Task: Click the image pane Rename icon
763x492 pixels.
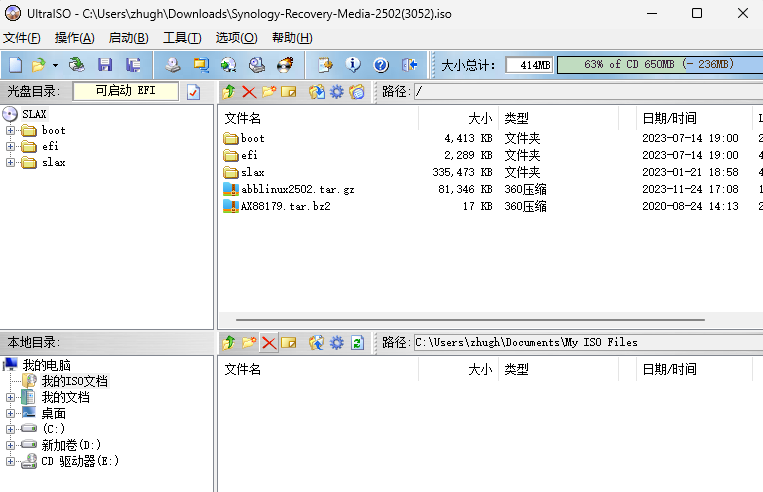Action: (289, 91)
